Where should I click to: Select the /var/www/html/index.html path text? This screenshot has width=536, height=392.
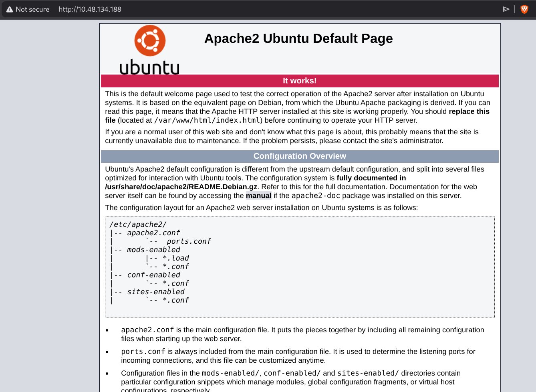point(206,120)
